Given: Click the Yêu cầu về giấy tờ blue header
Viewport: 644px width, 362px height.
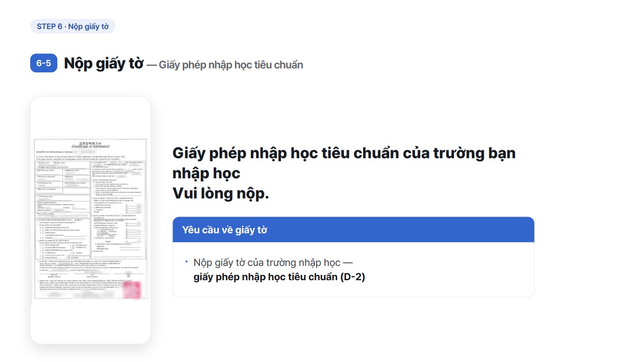Looking at the screenshot, I should (x=353, y=230).
